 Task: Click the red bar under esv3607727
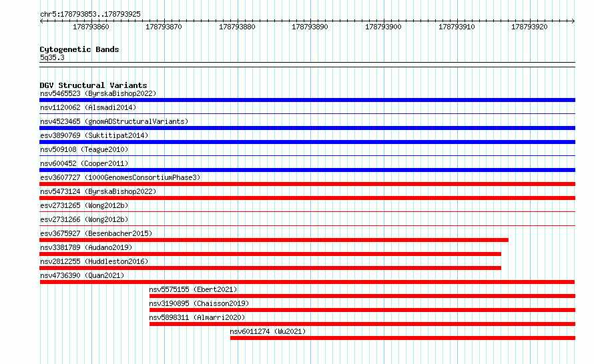click(307, 184)
